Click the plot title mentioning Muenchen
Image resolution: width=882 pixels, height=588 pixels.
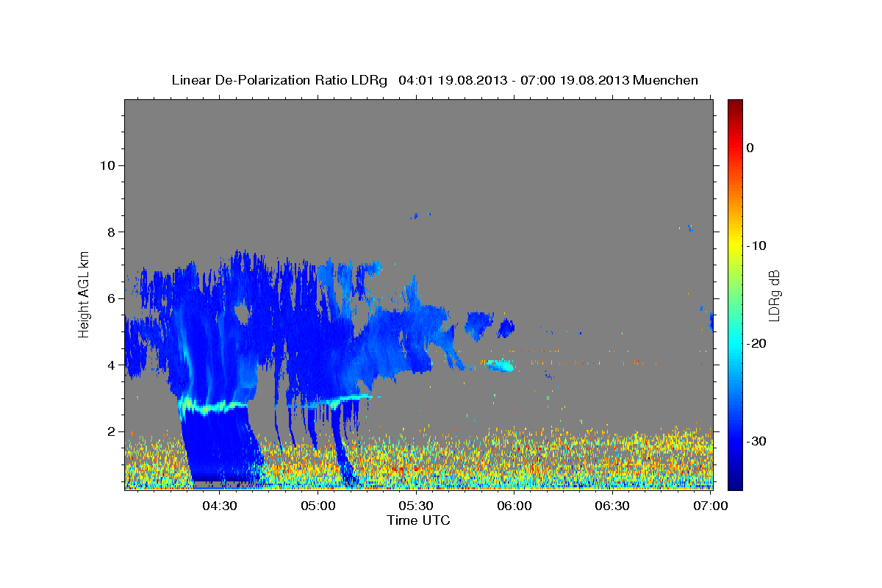coord(434,80)
